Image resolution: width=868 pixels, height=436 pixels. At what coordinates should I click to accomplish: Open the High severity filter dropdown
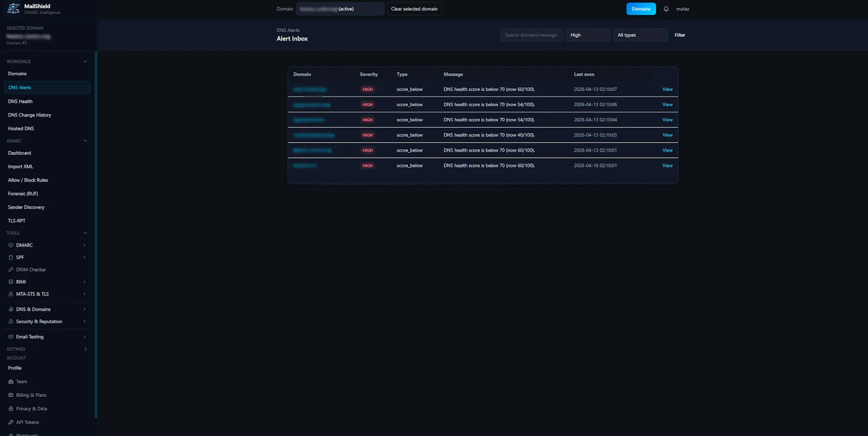point(588,35)
